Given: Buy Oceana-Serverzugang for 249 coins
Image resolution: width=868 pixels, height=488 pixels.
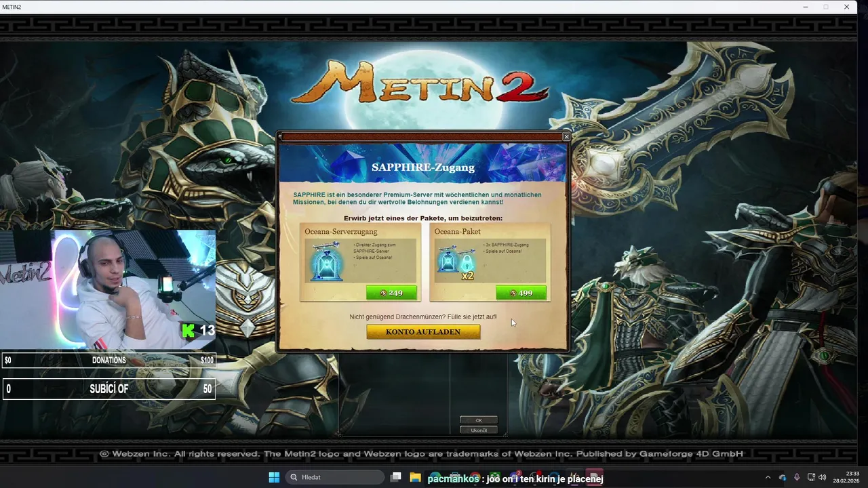Looking at the screenshot, I should tap(391, 293).
